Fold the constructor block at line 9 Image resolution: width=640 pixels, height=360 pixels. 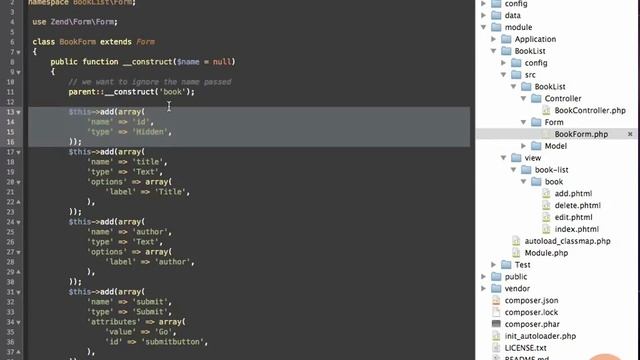click(x=18, y=72)
